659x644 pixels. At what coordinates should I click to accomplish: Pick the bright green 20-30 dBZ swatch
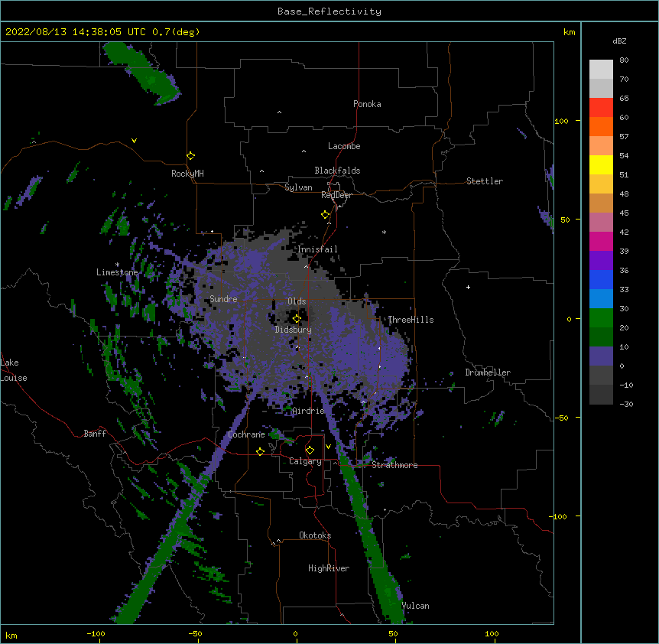point(601,318)
